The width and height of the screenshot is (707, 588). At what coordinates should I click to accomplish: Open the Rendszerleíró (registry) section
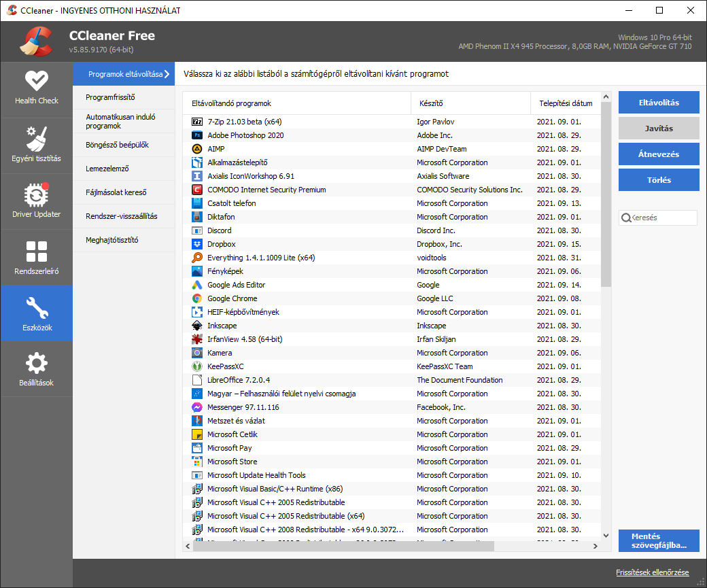(37, 258)
